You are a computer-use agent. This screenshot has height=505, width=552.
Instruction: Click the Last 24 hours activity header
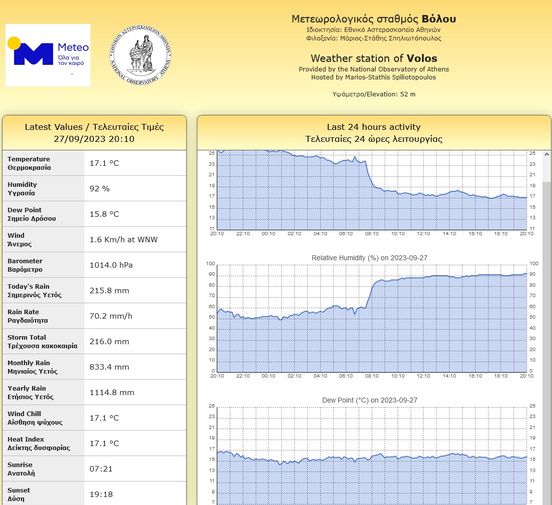pos(374,133)
